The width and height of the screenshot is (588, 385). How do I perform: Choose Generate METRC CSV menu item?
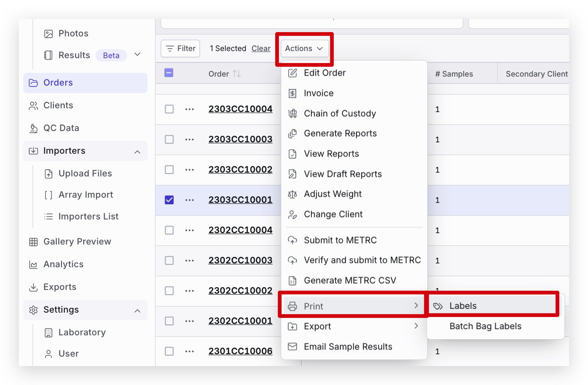(350, 280)
